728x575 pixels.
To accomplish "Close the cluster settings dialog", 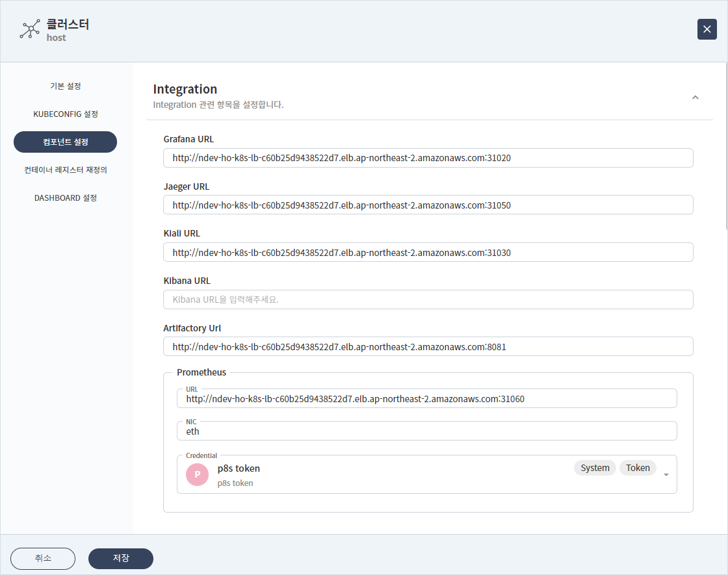I will [707, 29].
